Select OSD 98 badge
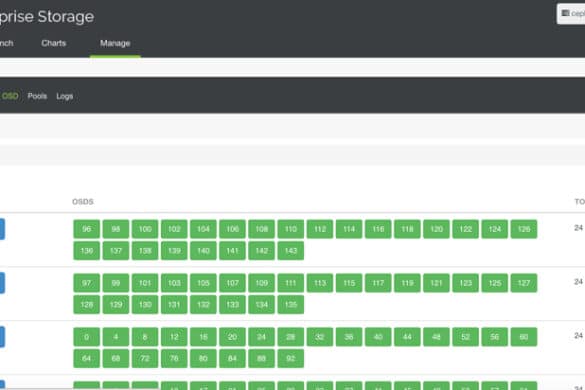Viewport: 585px width, 390px height. click(116, 229)
